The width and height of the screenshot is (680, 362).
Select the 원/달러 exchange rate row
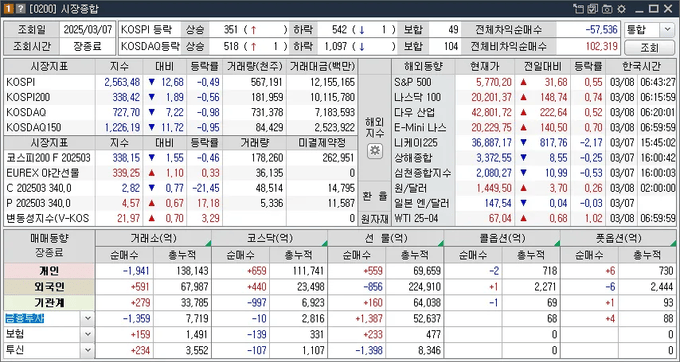534,188
